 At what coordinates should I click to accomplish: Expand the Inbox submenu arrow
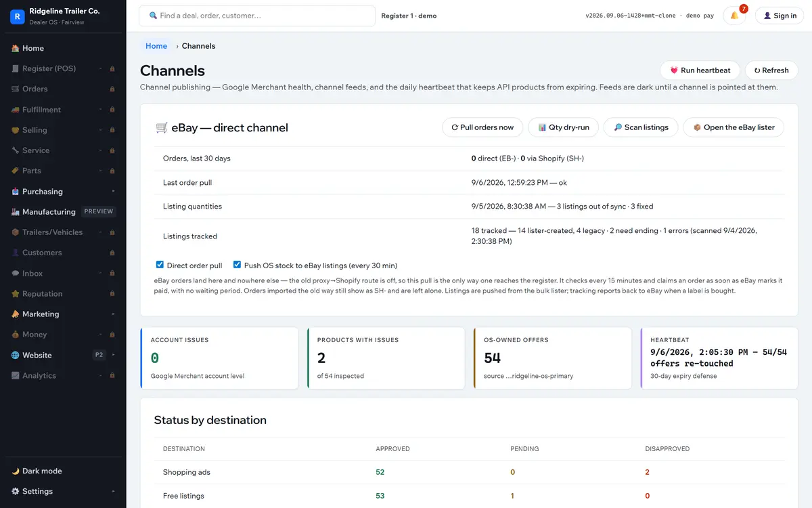(101, 274)
